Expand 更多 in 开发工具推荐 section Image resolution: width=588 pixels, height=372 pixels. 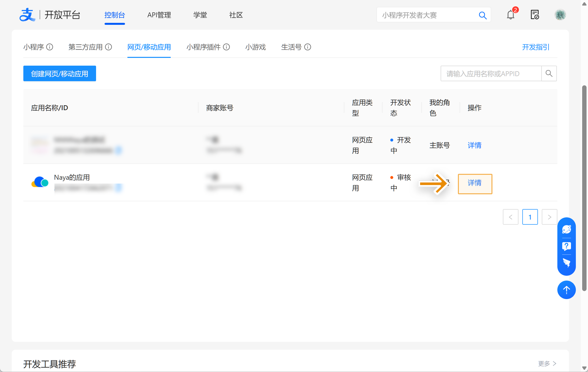tap(547, 363)
